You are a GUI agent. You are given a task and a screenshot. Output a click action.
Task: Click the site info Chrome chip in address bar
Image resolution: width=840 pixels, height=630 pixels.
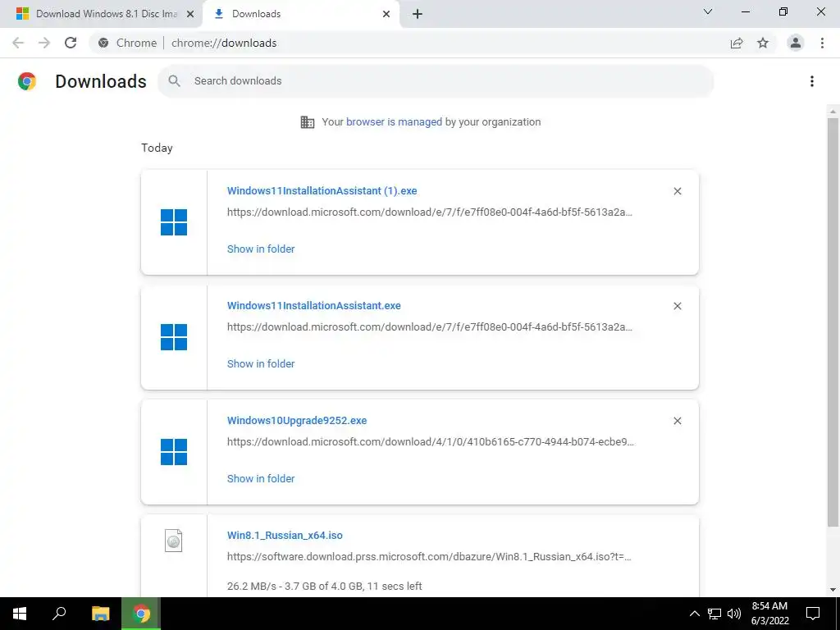127,43
